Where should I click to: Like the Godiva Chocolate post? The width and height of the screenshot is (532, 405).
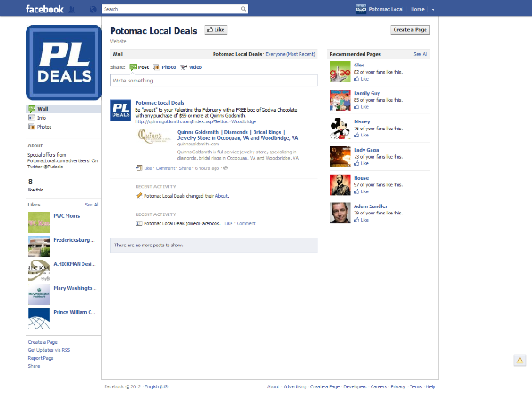[148, 168]
